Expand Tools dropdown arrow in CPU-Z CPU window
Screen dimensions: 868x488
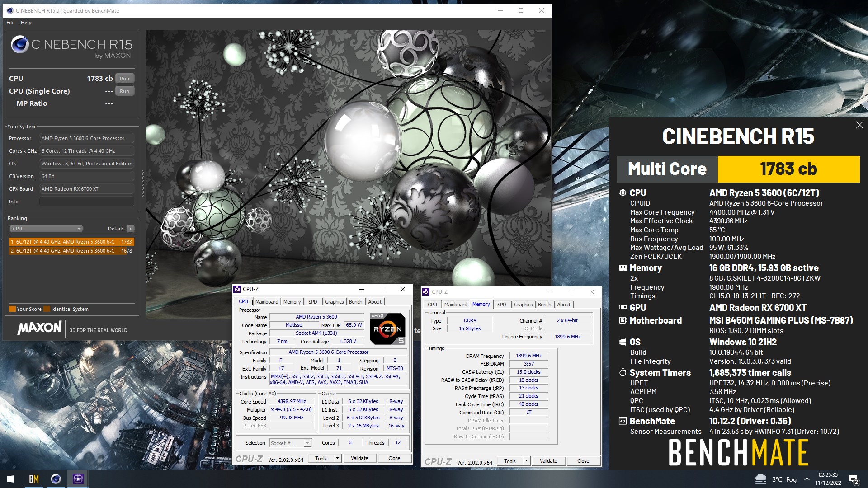(337, 458)
